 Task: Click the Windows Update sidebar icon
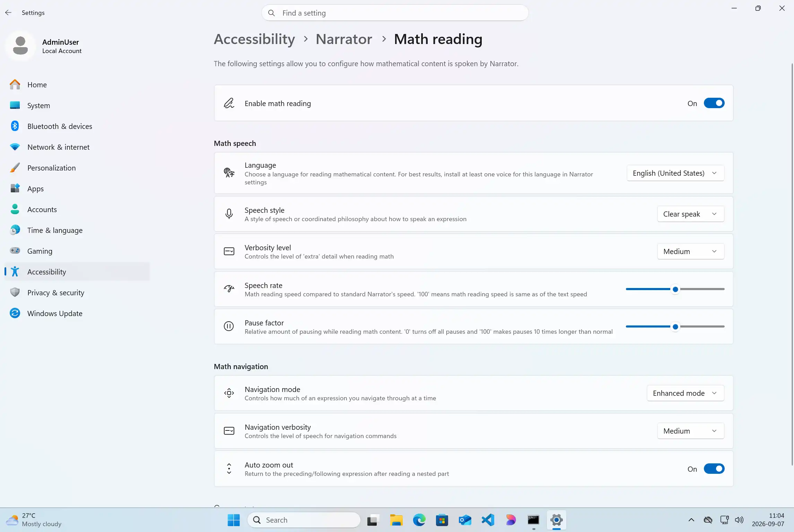[15, 313]
